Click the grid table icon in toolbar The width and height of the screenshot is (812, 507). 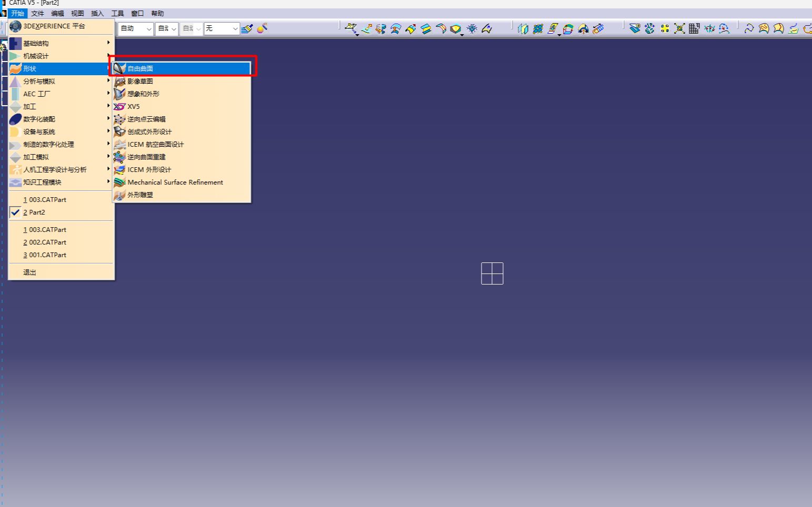coord(694,28)
